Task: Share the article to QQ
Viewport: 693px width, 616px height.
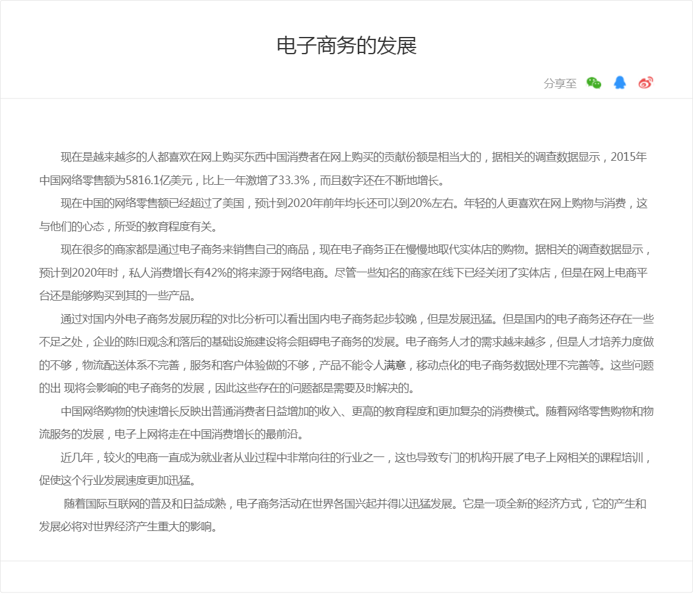Action: pyautogui.click(x=620, y=83)
